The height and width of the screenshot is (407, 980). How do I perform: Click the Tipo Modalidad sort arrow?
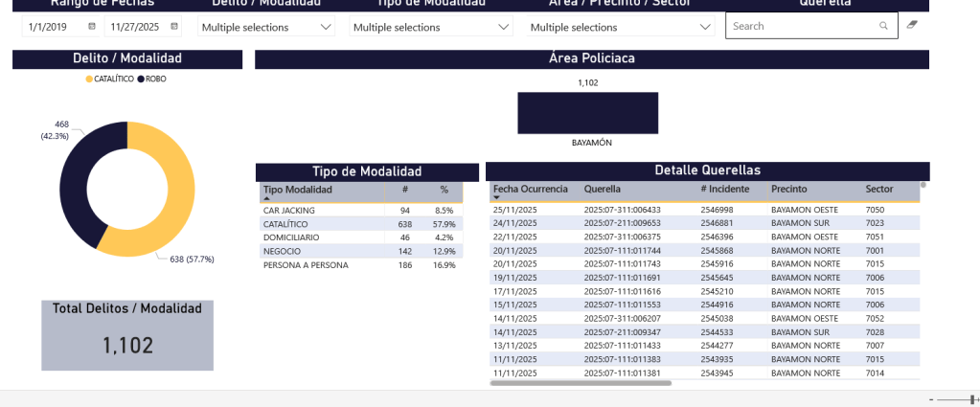(x=266, y=198)
